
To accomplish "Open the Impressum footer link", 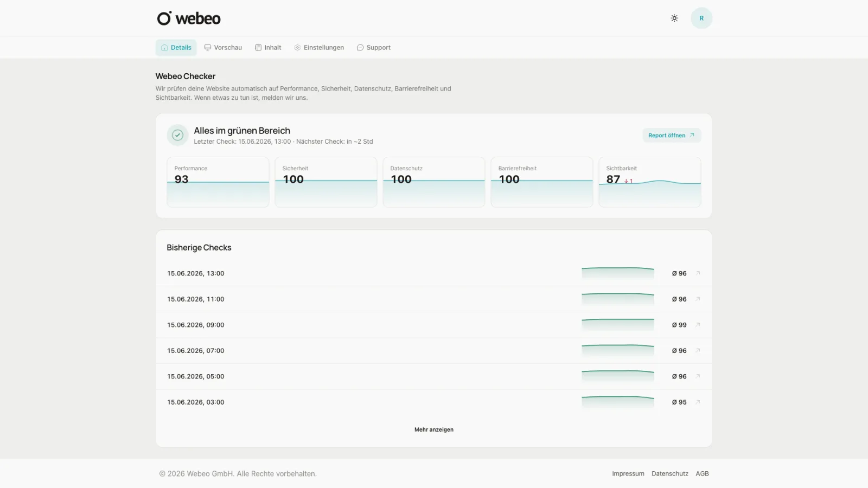I will pos(628,474).
